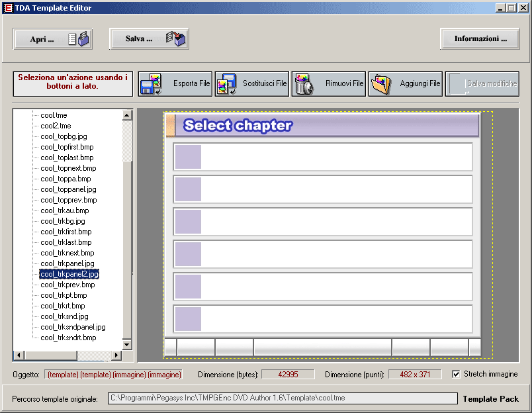The height and width of the screenshot is (413, 532).
Task: Click the Aggiungi File folder icon
Action: pos(379,85)
